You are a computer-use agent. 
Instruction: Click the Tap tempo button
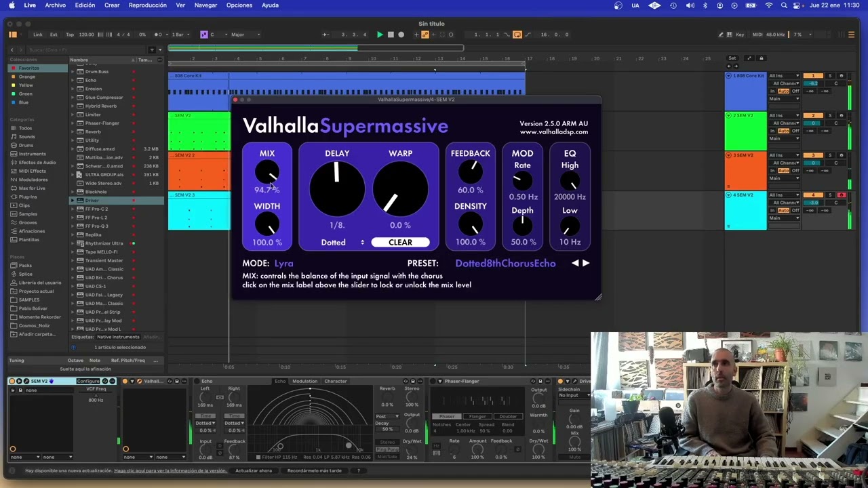click(70, 35)
